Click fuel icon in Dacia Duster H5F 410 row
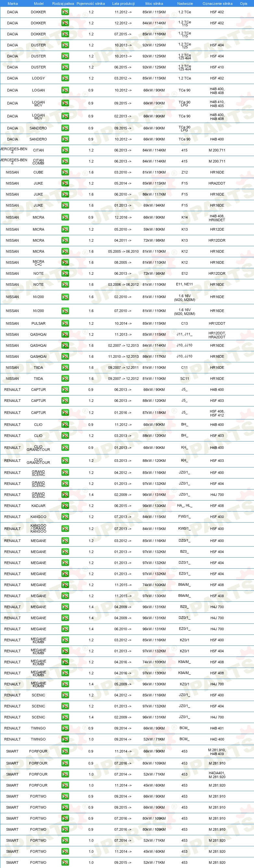Viewport: 254px width, 868px height. (x=65, y=67)
